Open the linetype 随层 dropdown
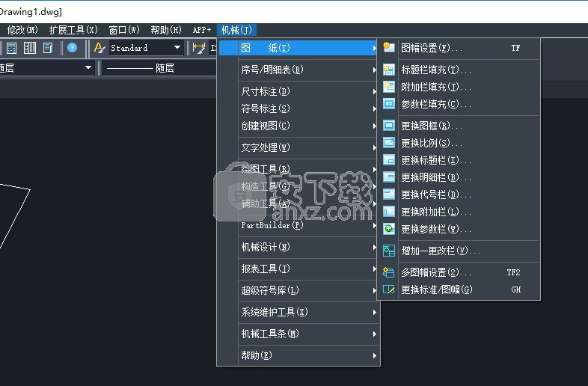 point(159,68)
